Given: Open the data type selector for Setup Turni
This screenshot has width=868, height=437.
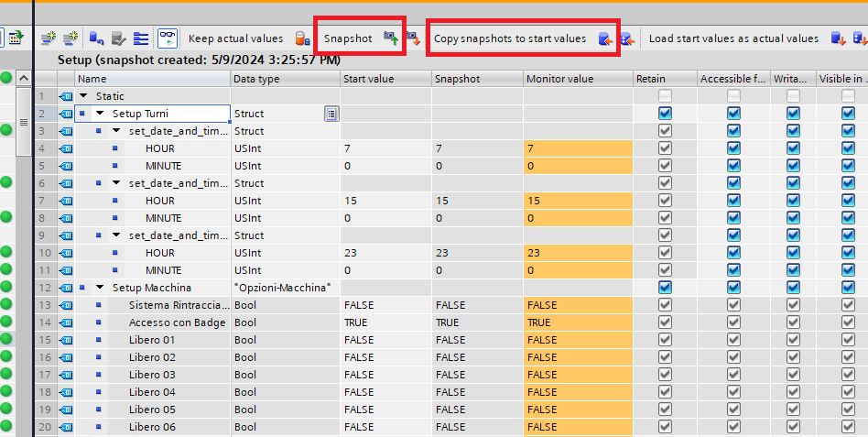Looking at the screenshot, I should point(331,114).
